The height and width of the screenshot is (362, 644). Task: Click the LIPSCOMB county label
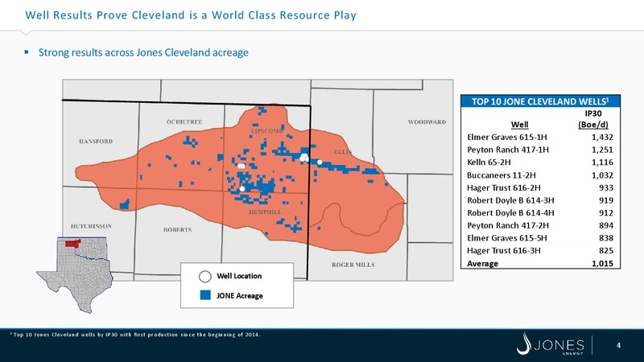click(x=267, y=131)
